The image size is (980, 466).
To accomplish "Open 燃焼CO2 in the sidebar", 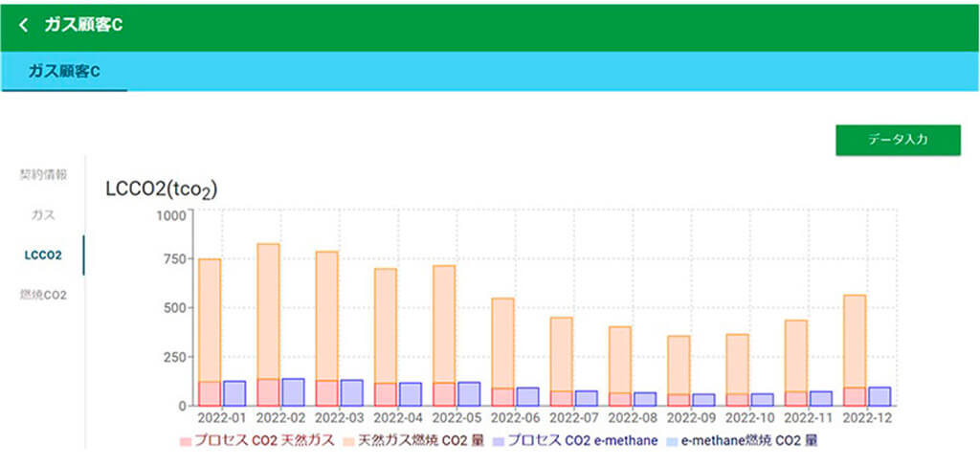I will coord(44,295).
